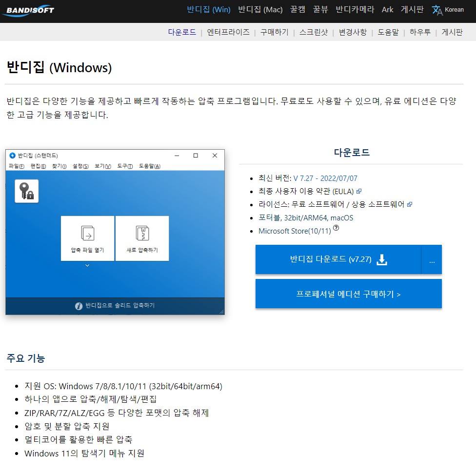Click the 반디집 (Windows) page heading
Image resolution: width=476 pixels, height=474 pixels.
tap(59, 67)
